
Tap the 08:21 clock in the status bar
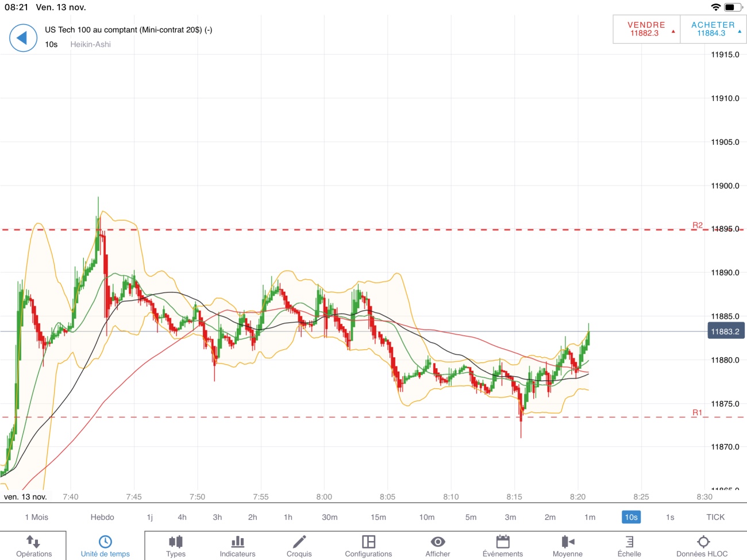click(x=16, y=7)
